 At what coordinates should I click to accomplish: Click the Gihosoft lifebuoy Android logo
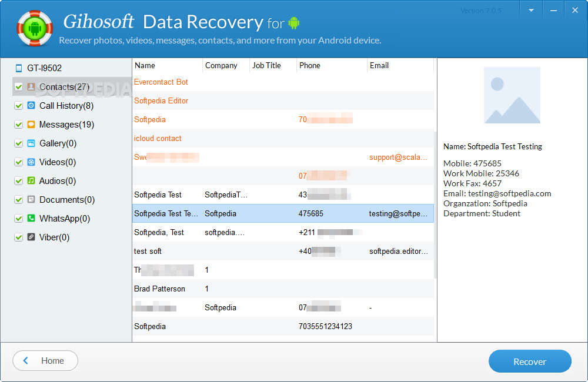(x=35, y=28)
